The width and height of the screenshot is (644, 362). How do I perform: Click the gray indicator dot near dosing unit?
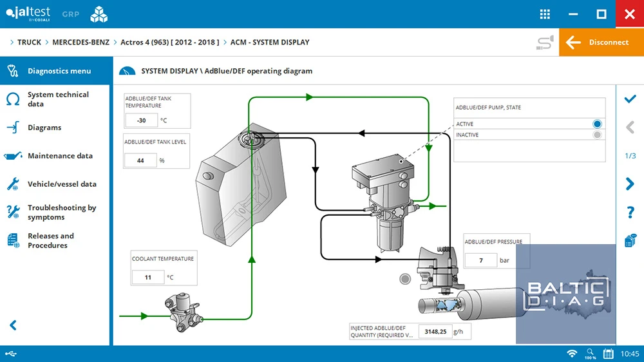click(405, 279)
